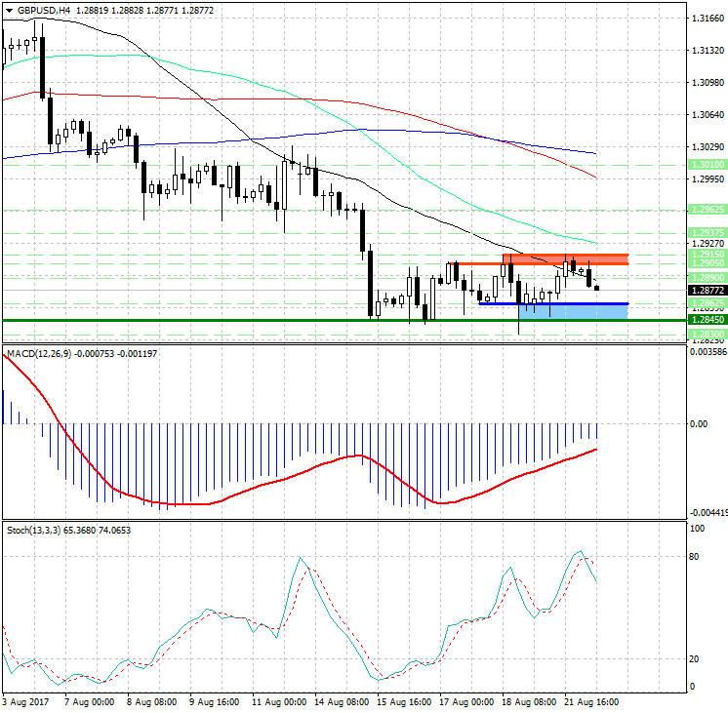Click the Stochastic 80 level scale label
Image resolution: width=728 pixels, height=713 pixels.
pos(696,557)
